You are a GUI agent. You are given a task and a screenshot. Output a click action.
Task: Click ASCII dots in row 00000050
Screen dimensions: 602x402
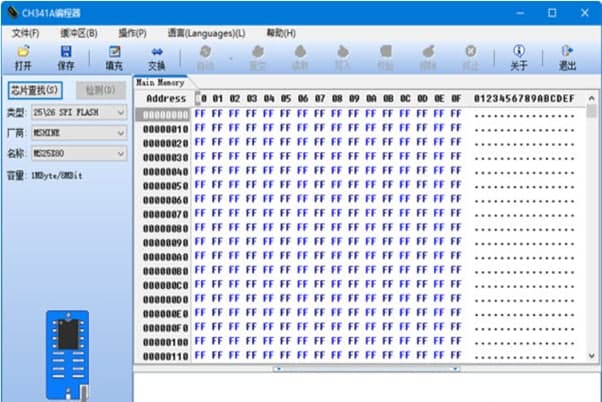click(x=524, y=186)
